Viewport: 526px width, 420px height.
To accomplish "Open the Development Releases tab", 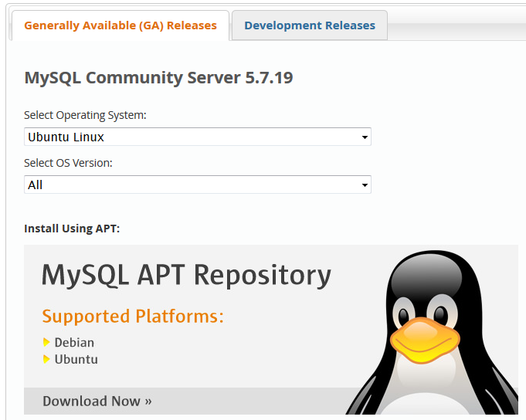I will point(310,25).
